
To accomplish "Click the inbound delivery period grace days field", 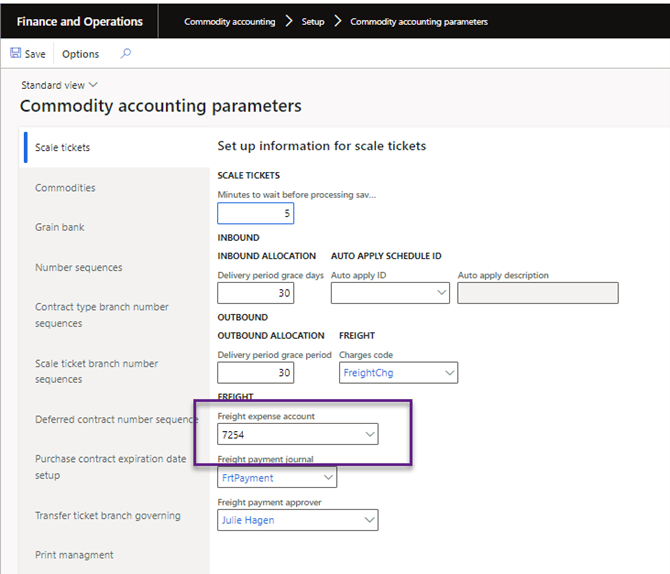I will 256,293.
